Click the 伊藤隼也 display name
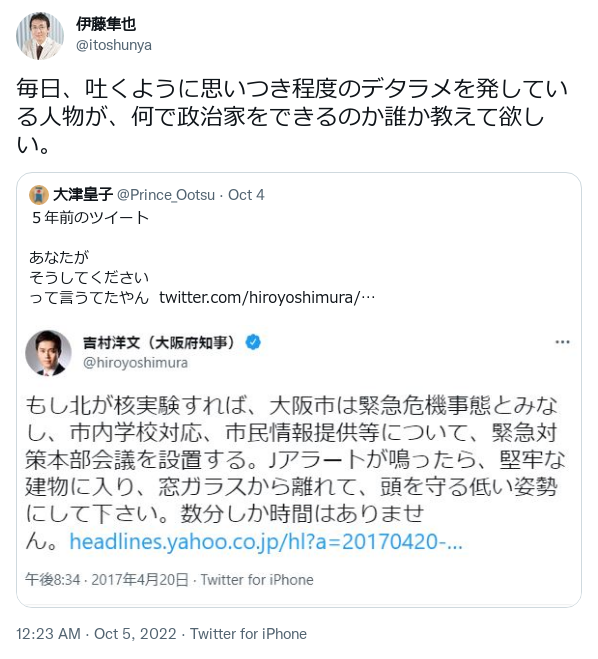 pos(106,24)
